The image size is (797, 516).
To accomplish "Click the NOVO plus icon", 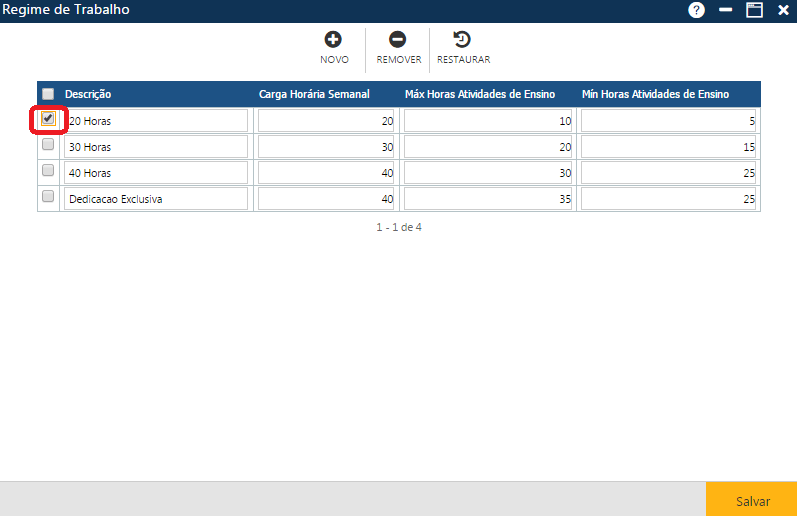I will click(x=333, y=40).
